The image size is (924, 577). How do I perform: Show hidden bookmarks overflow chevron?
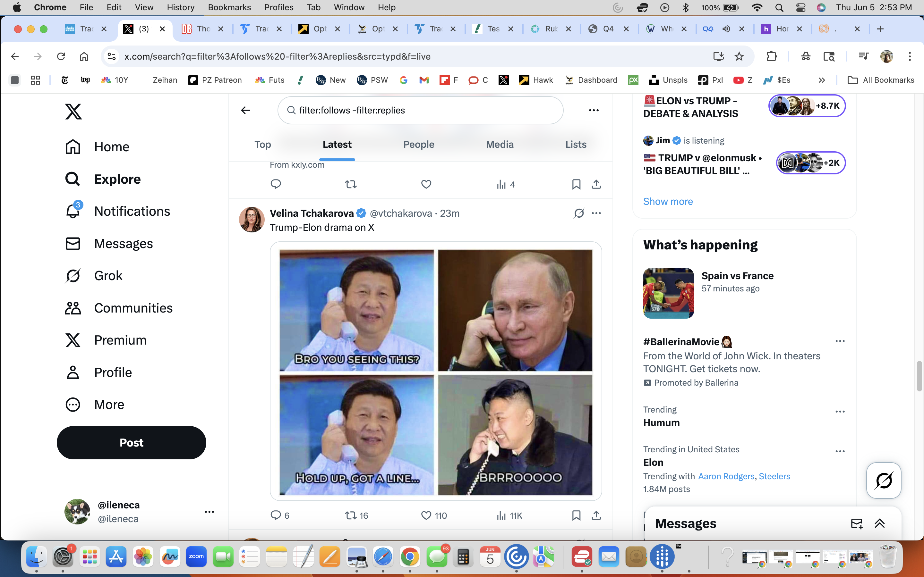[822, 80]
